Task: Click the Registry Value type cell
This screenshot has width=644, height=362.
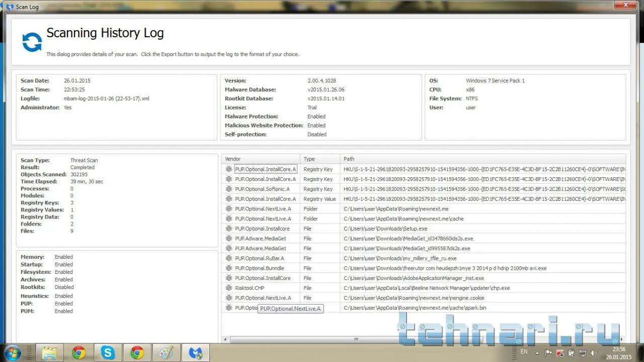Action: click(x=319, y=199)
